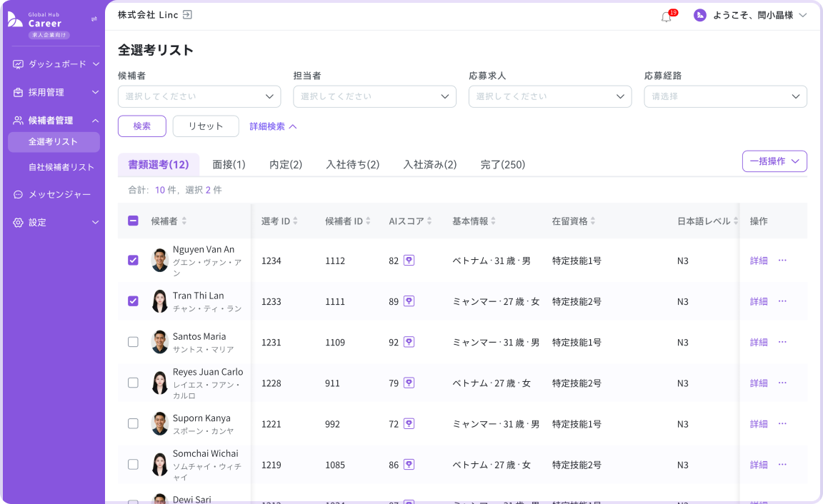Uncheck Tran Thi Lan row checkbox
Viewport: 823px width, 504px height.
[134, 301]
